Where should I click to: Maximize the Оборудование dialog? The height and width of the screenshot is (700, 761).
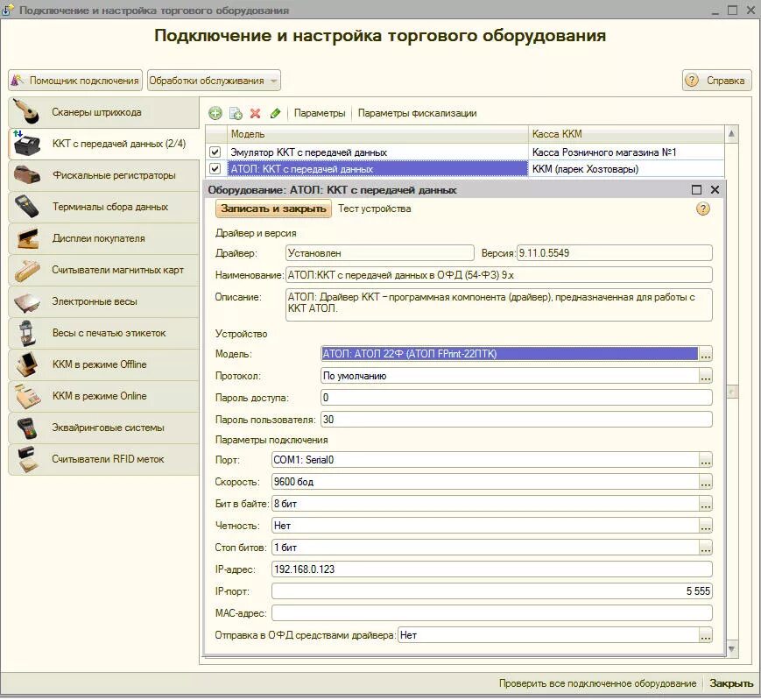[x=696, y=190]
